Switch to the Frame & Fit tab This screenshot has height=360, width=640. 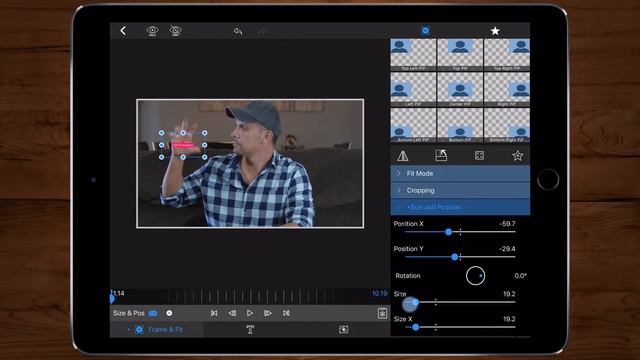point(157,330)
